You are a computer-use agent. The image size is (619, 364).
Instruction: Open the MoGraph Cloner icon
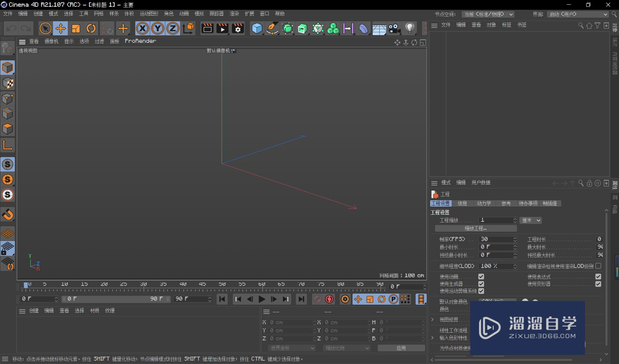click(x=318, y=29)
